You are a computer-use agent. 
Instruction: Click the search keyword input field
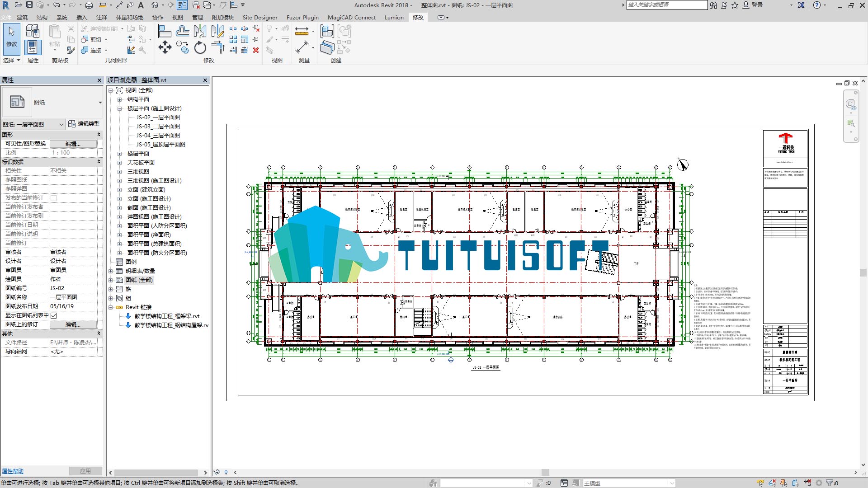(667, 5)
